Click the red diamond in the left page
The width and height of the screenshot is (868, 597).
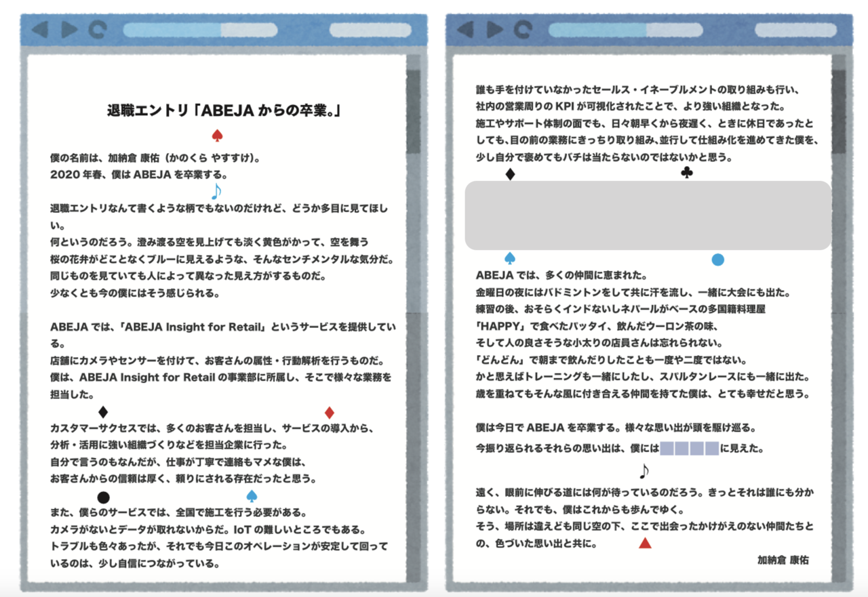click(330, 412)
